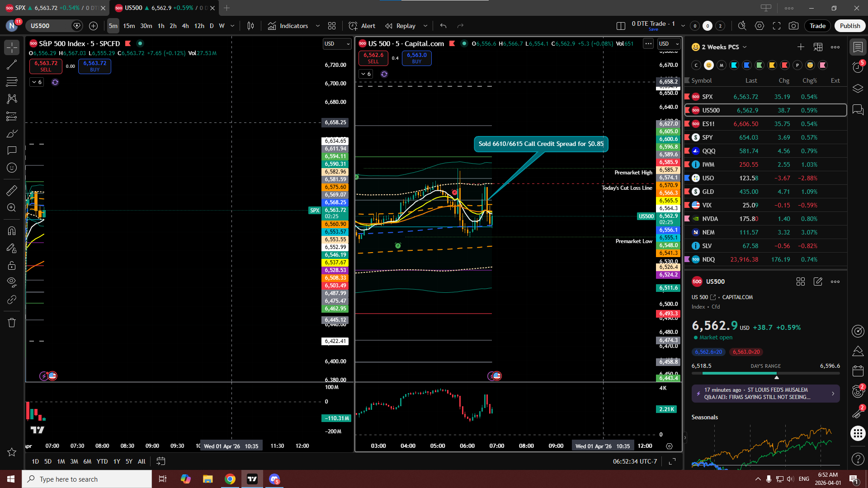Open the layout setup grid icon
This screenshot has width=868, height=488.
[x=621, y=26]
